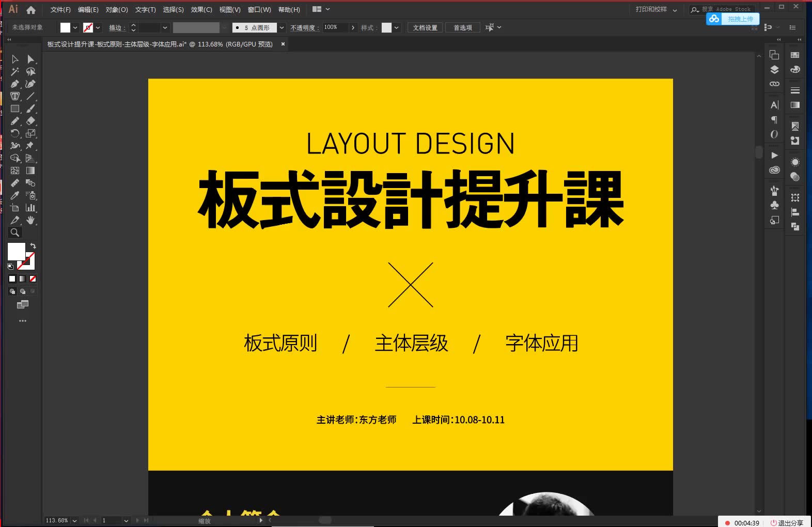Choose the Scale tool

click(30, 134)
